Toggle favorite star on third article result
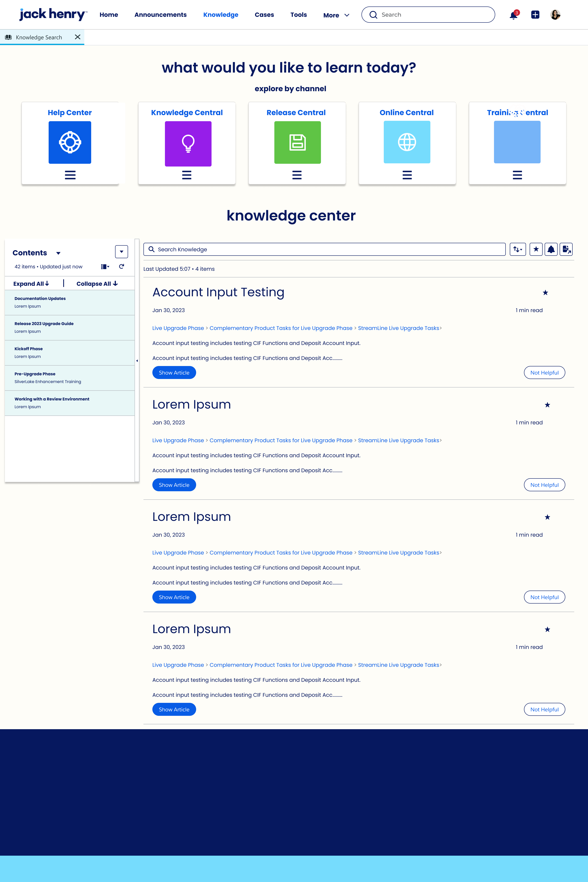 547,517
